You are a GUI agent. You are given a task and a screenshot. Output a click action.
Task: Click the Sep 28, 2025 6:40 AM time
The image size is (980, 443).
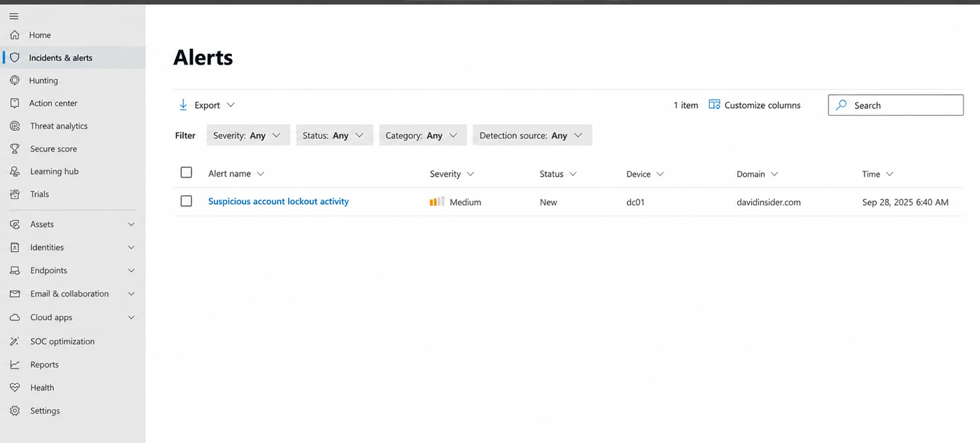905,202
